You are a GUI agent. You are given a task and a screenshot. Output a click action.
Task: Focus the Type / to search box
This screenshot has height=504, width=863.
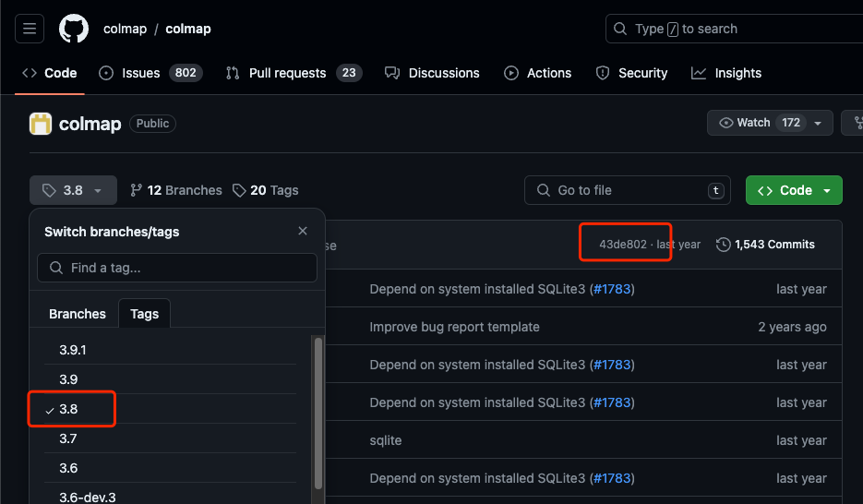[x=734, y=29]
